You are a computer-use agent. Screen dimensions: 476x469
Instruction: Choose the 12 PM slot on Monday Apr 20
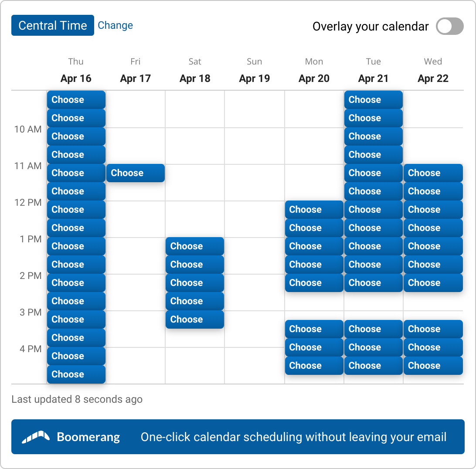314,210
